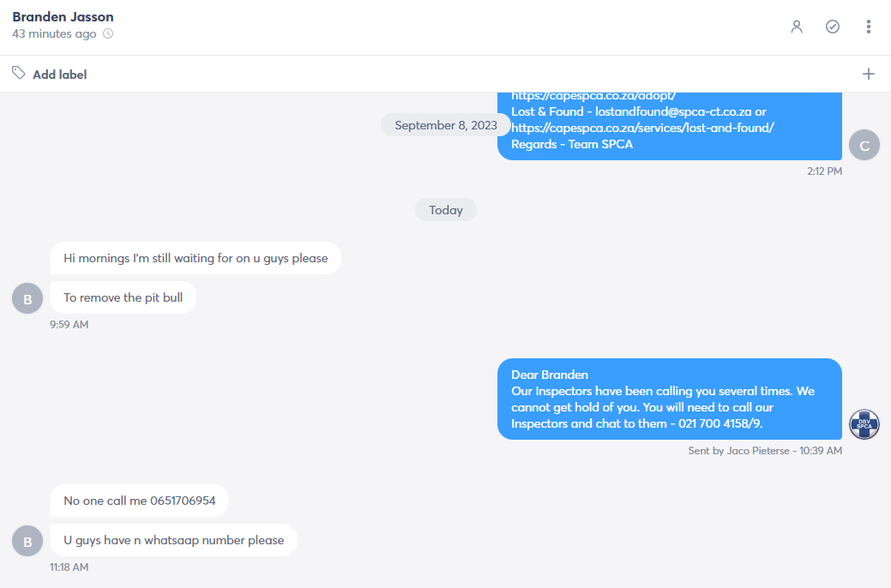
Task: Click the September 8, 2023 date badge
Action: pyautogui.click(x=446, y=125)
